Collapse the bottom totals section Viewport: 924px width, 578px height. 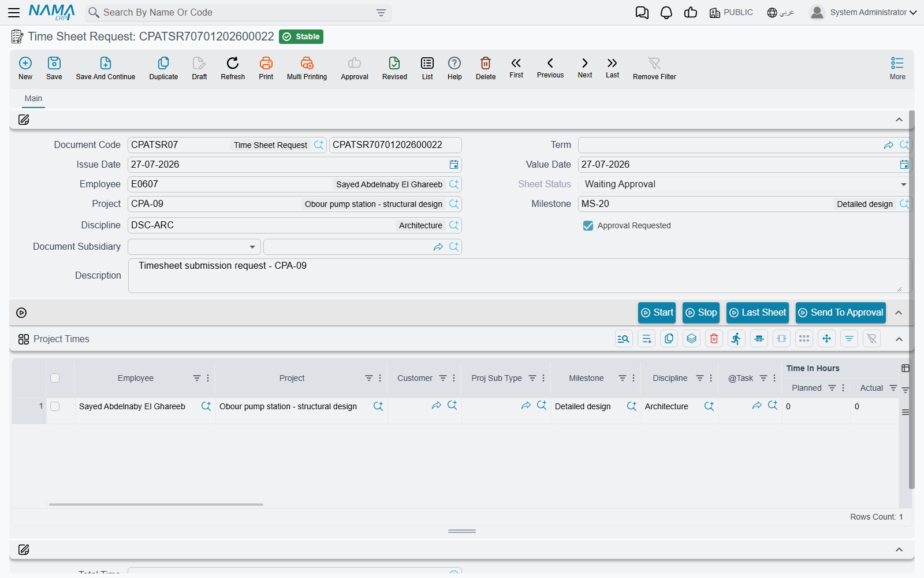899,550
